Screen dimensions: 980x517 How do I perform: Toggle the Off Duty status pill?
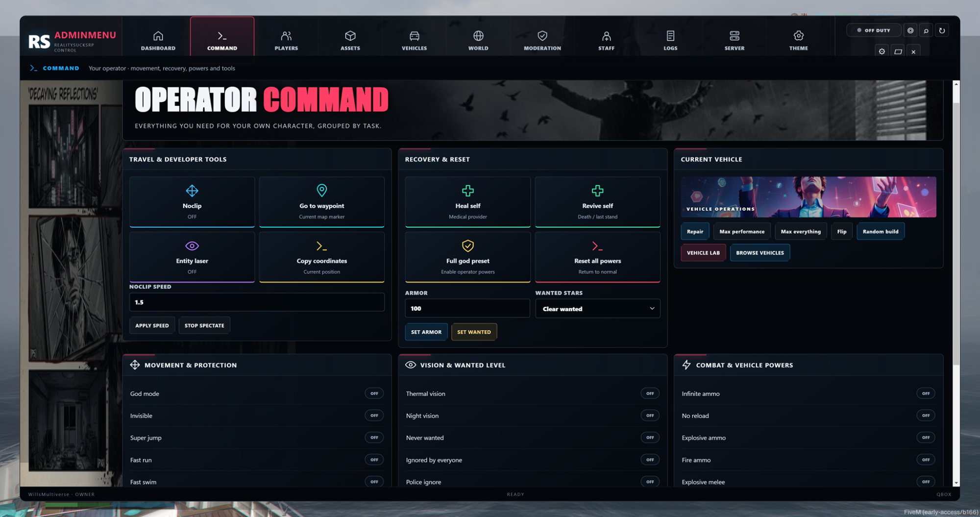tap(874, 30)
